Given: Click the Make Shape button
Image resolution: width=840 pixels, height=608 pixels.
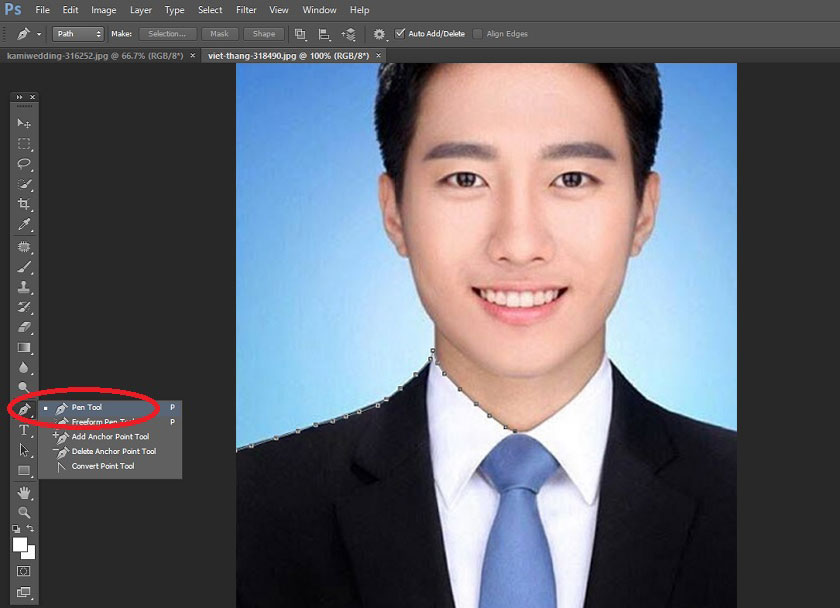Looking at the screenshot, I should point(264,34).
